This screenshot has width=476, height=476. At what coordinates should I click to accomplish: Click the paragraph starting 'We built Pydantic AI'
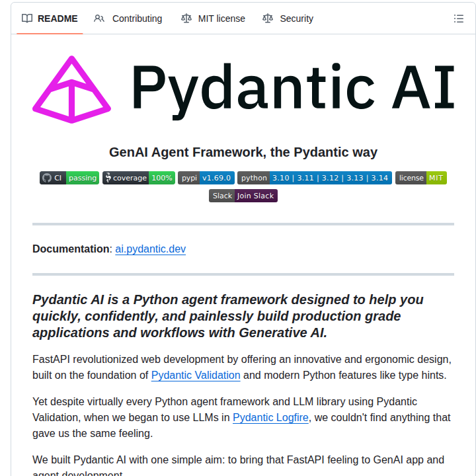238,466
